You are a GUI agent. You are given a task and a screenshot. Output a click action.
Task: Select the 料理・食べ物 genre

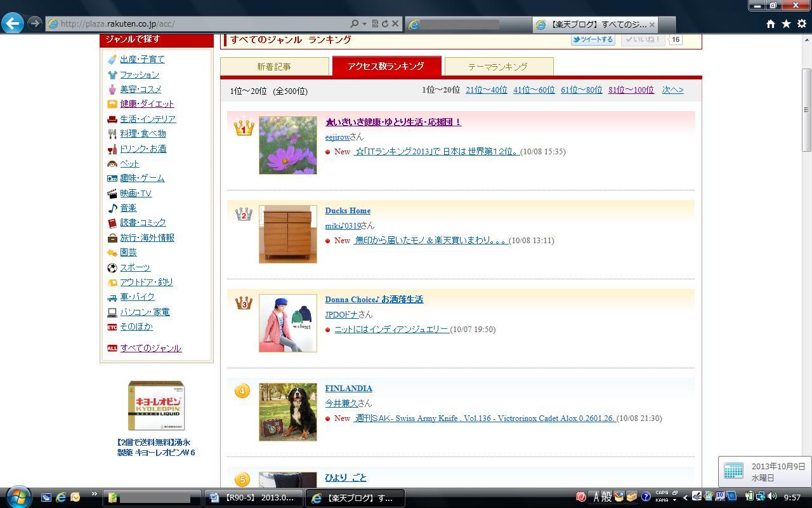coord(143,134)
